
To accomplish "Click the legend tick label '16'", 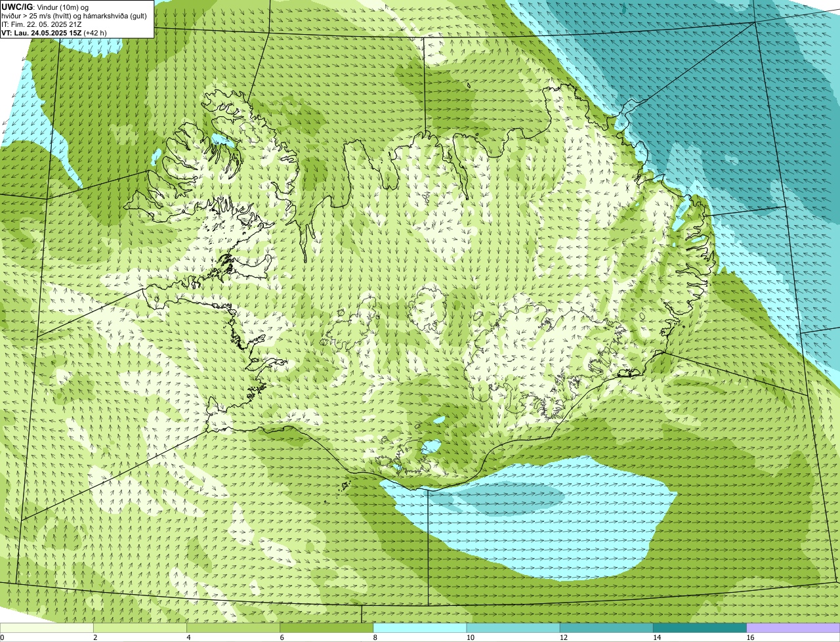I will [750, 637].
